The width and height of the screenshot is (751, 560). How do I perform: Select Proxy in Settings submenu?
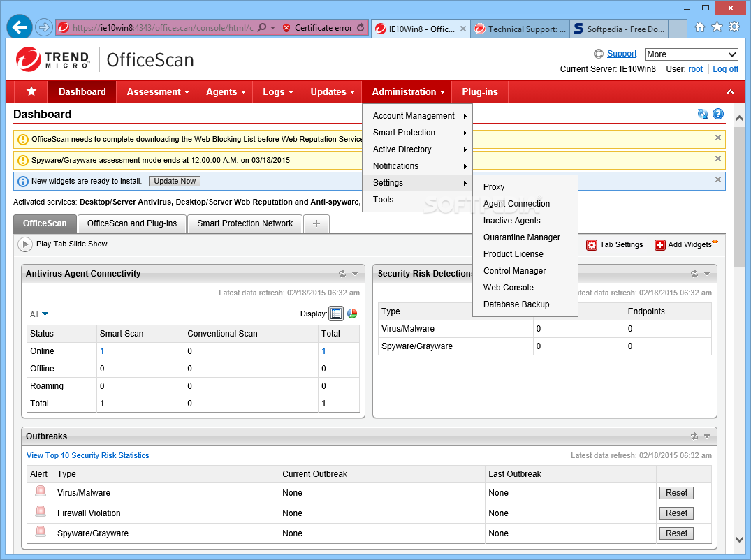click(x=525, y=187)
